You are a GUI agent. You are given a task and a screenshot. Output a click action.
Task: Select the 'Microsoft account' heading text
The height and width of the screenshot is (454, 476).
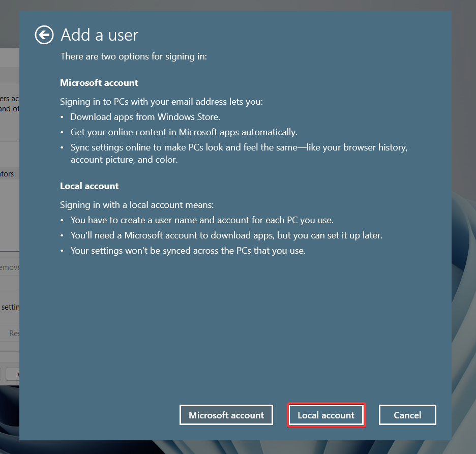pyautogui.click(x=99, y=82)
